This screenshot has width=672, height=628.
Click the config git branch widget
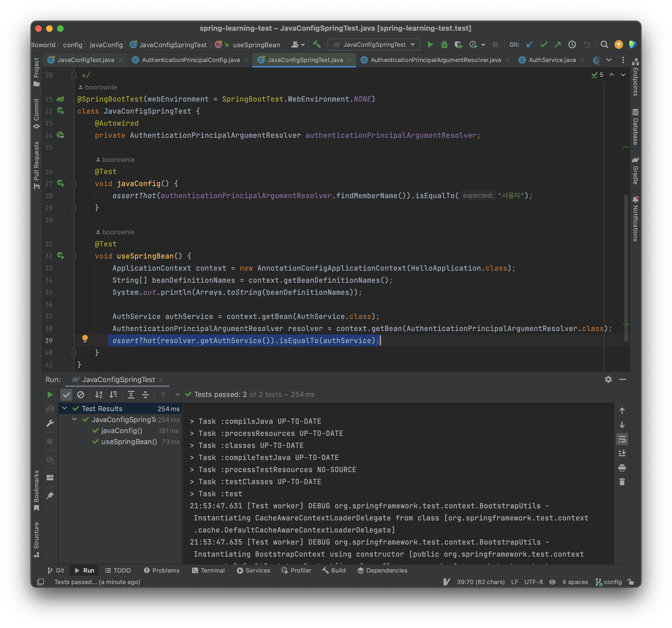[609, 582]
